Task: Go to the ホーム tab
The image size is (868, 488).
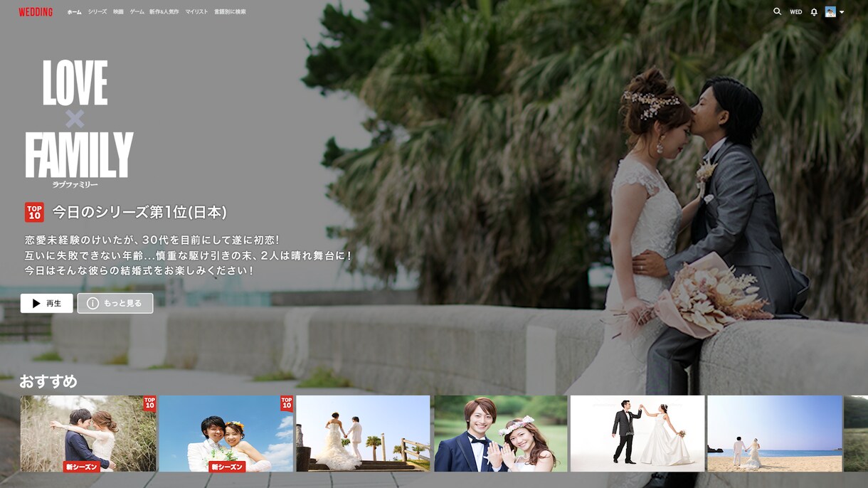Action: (x=74, y=12)
